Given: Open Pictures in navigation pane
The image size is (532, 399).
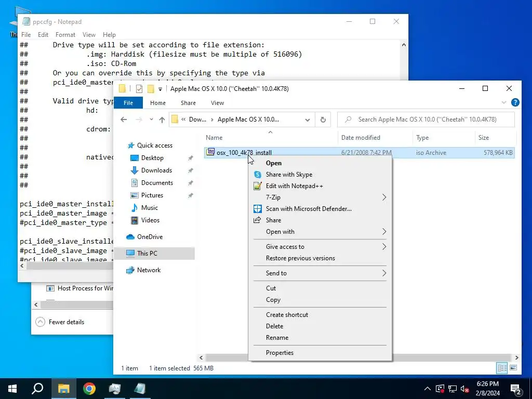Looking at the screenshot, I should pyautogui.click(x=152, y=195).
